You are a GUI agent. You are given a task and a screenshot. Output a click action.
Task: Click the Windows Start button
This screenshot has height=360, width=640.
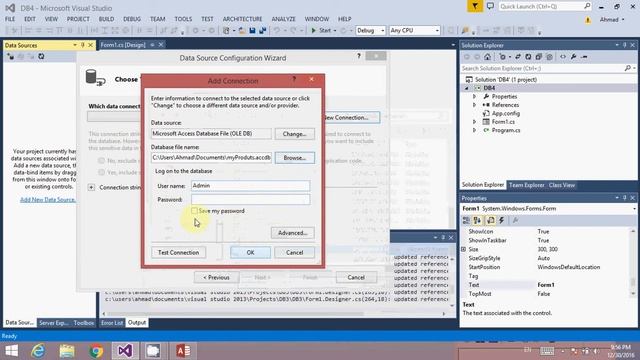pos(11,351)
